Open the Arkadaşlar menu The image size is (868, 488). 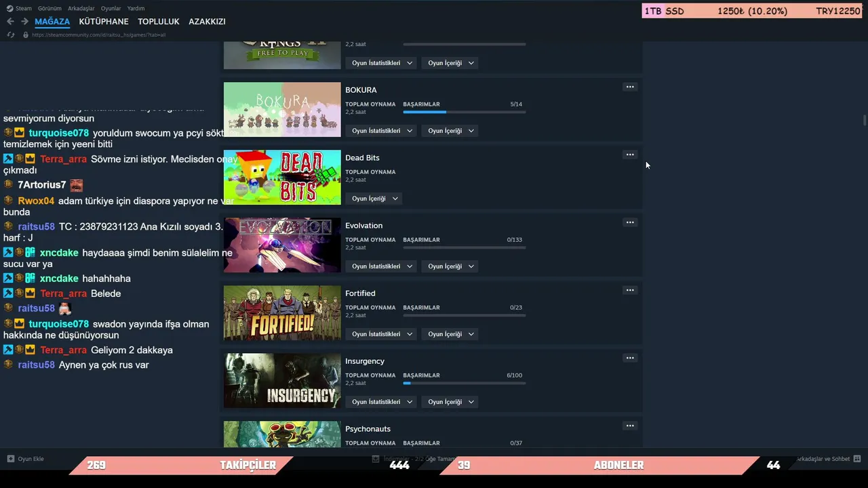click(81, 8)
